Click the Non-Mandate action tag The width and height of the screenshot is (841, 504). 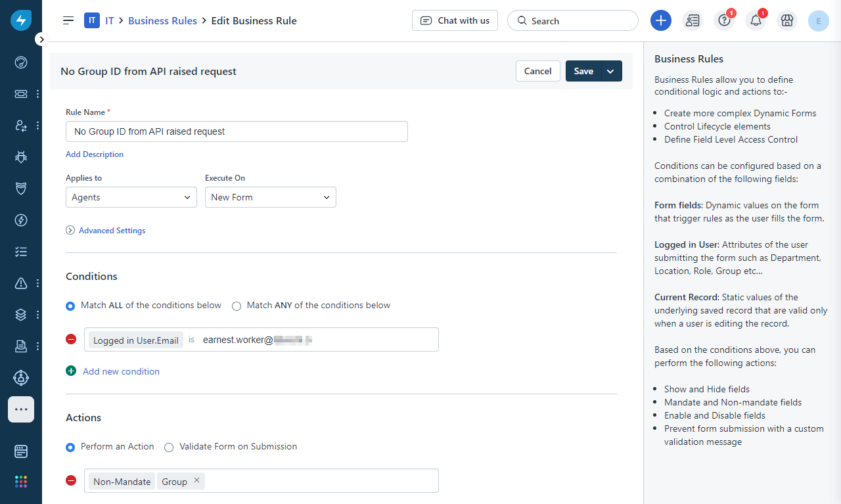coord(122,481)
